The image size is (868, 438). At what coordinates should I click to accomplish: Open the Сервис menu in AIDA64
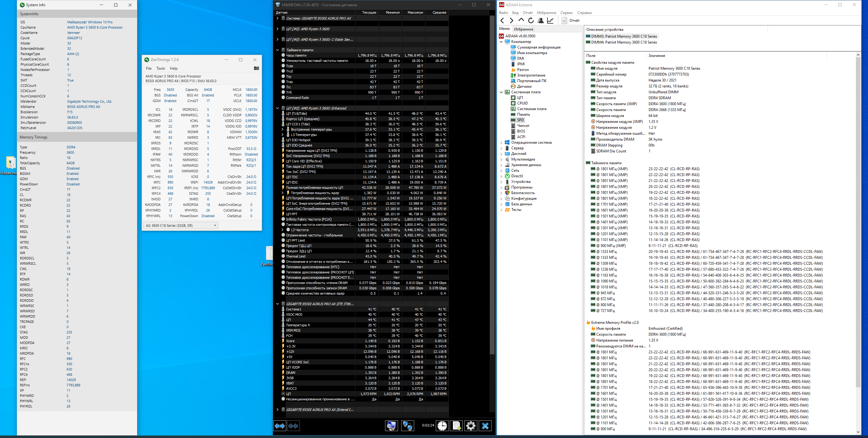tap(566, 13)
